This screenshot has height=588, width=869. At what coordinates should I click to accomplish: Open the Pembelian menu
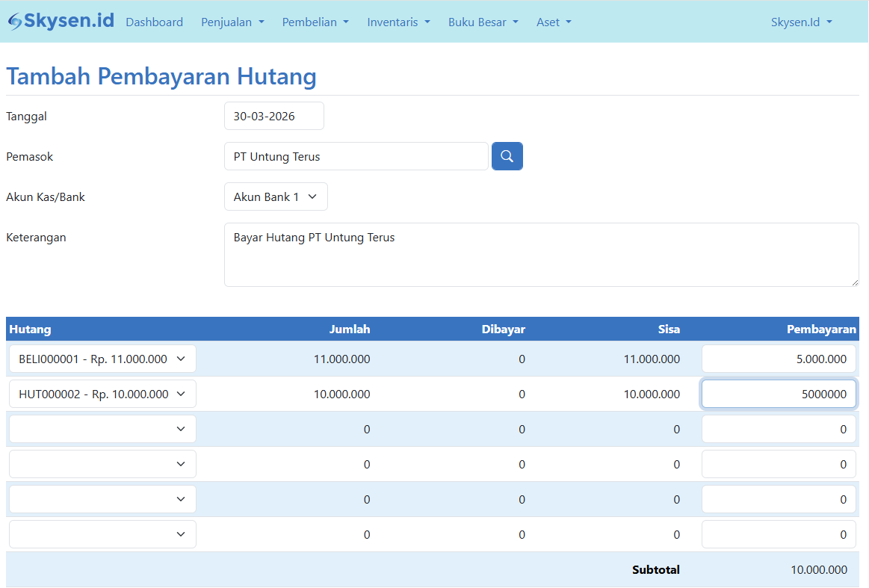point(315,22)
